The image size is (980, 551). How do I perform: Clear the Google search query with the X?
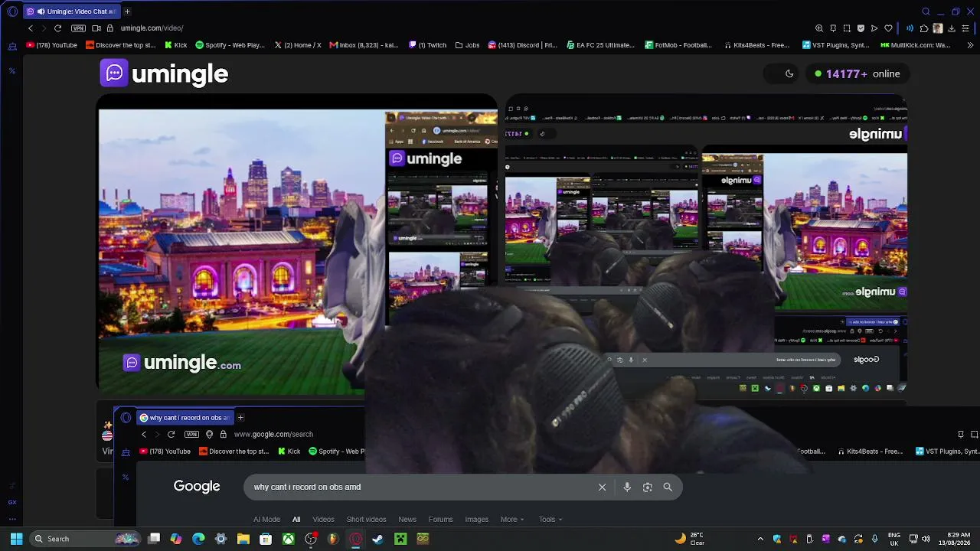[x=602, y=487]
